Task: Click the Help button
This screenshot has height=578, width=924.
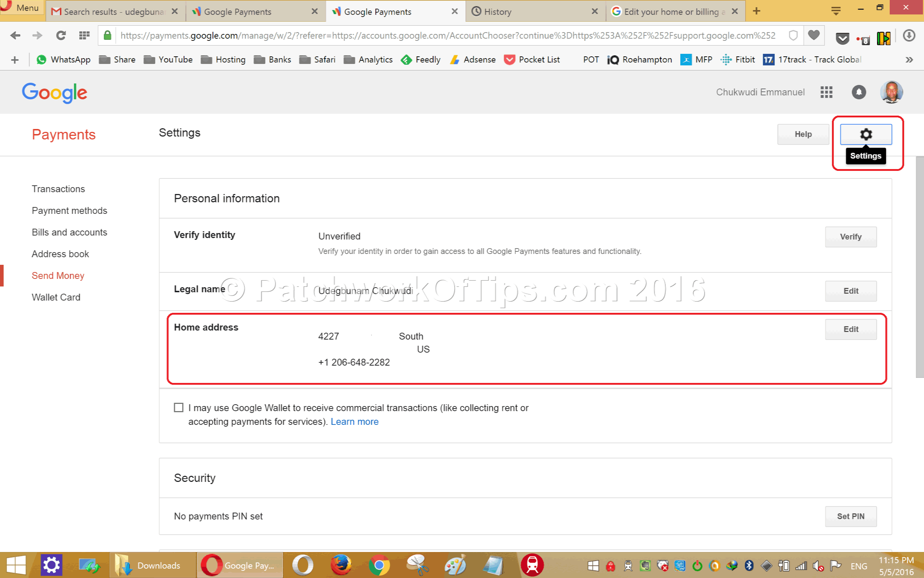Action: pos(803,134)
